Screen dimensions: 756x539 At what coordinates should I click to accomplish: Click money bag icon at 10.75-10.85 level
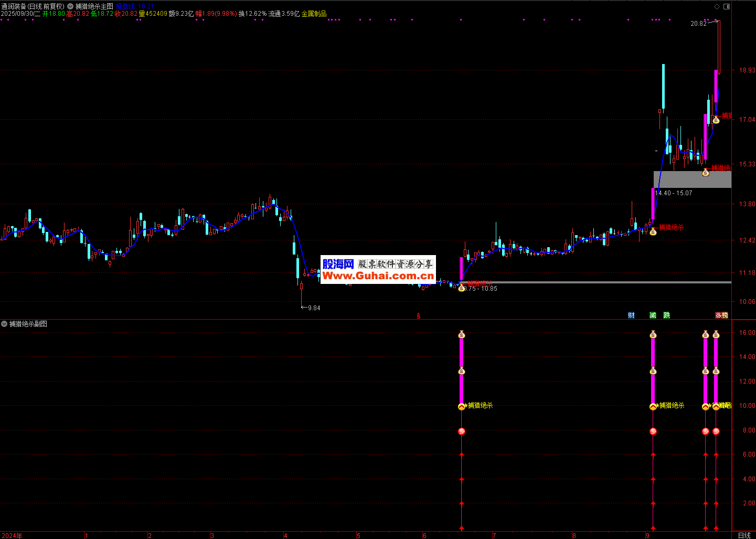[x=461, y=288]
